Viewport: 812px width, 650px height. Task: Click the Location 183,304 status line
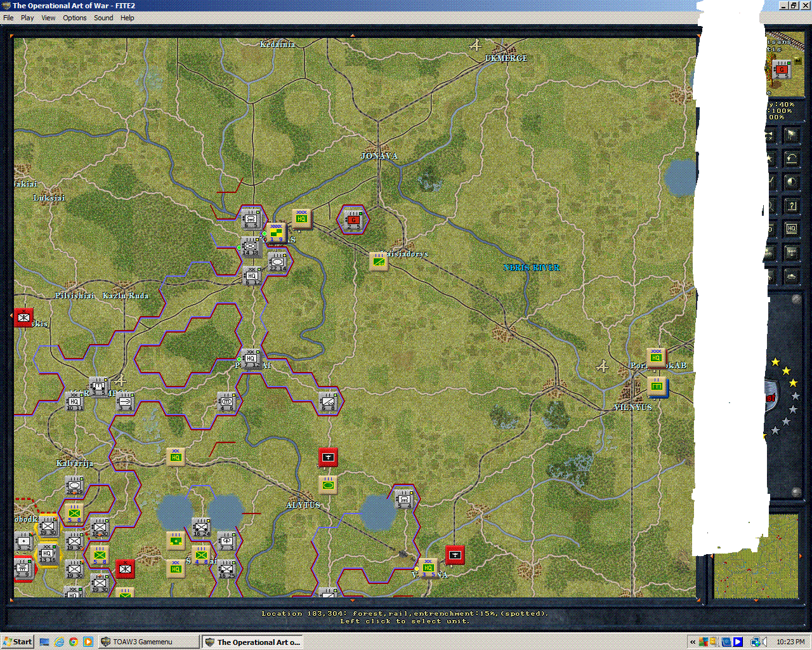pos(405,614)
